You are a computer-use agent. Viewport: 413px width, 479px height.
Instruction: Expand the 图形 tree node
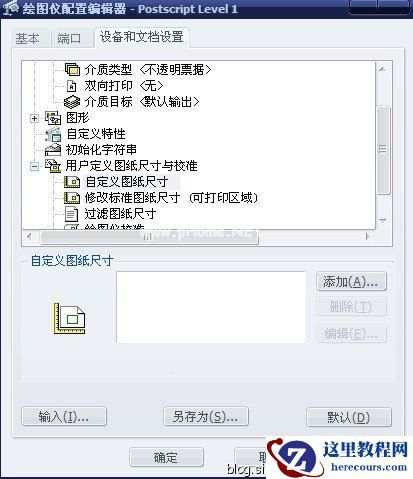point(34,118)
